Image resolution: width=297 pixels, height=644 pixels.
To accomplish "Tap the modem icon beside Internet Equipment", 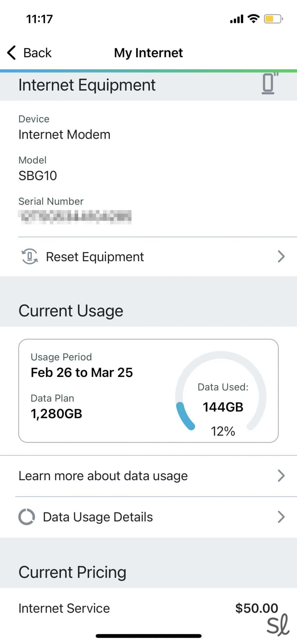I will [x=267, y=84].
